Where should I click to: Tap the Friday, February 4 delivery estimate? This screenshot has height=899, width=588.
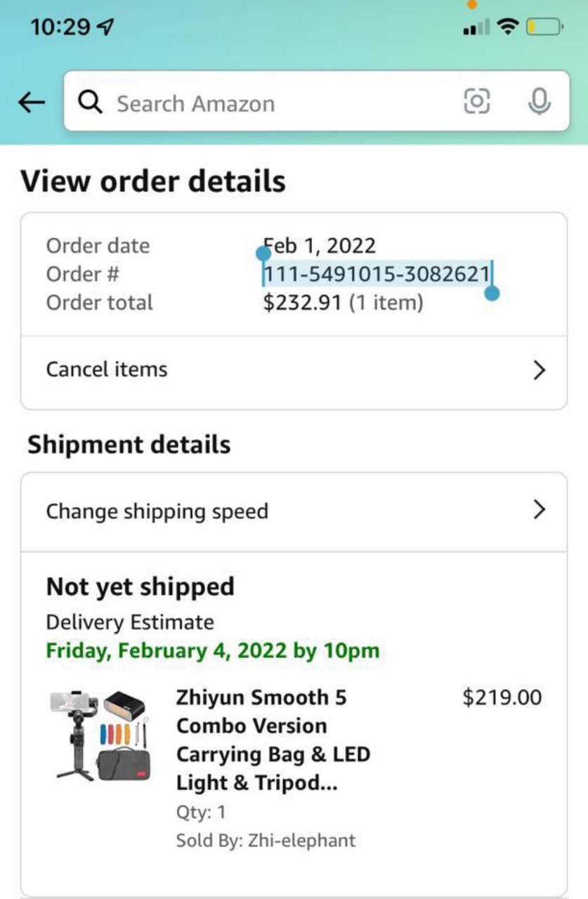(213, 650)
